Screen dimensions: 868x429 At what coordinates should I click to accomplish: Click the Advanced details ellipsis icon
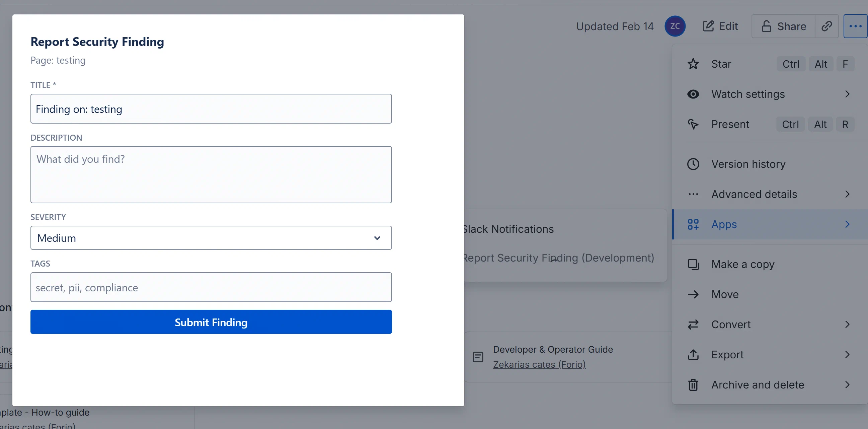[x=693, y=194]
